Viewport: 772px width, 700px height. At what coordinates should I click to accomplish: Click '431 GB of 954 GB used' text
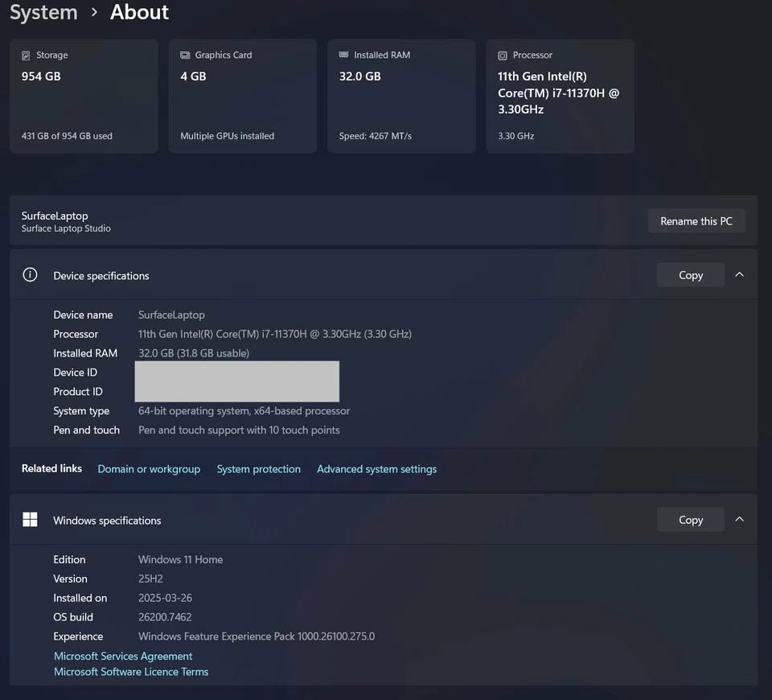[x=67, y=136]
